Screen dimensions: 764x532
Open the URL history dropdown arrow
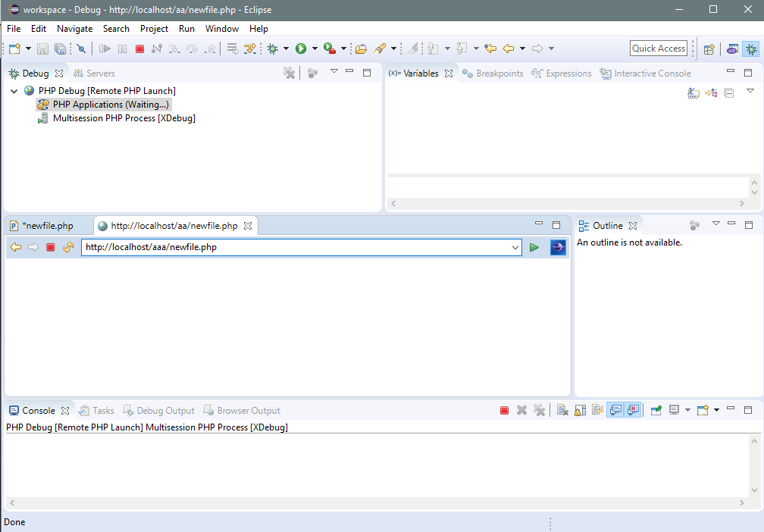515,247
